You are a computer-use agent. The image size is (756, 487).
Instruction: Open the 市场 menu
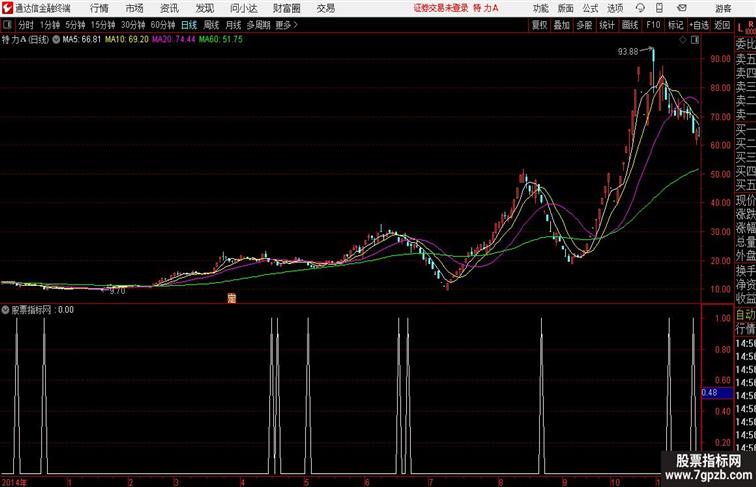(135, 8)
